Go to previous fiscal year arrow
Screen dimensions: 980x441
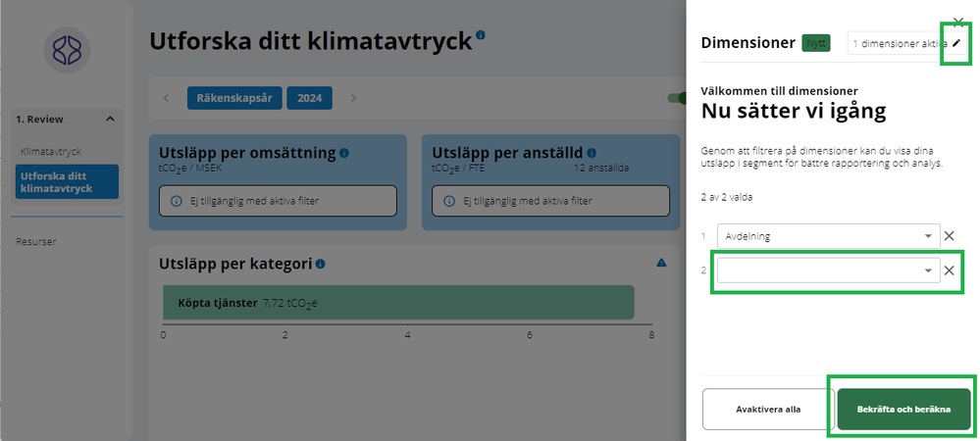tap(166, 98)
